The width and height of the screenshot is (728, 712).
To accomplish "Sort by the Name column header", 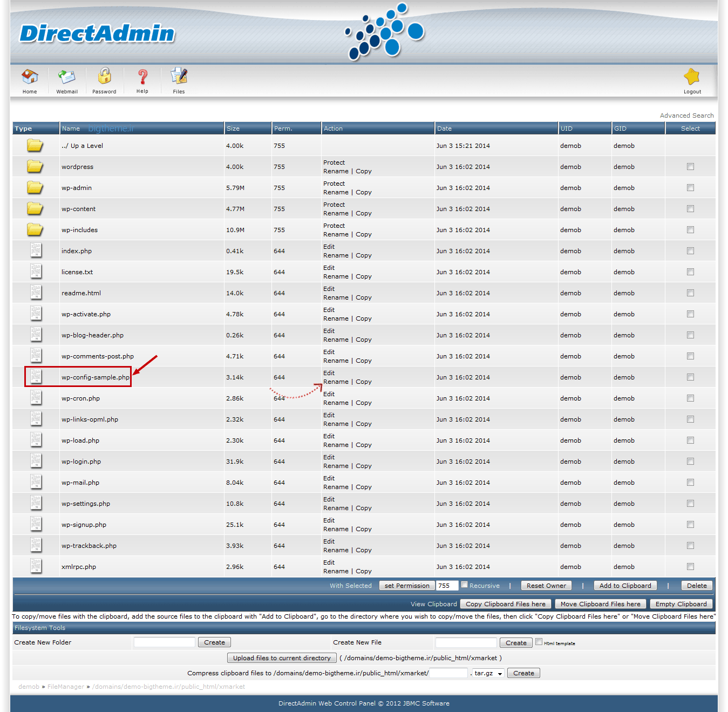I will click(71, 128).
